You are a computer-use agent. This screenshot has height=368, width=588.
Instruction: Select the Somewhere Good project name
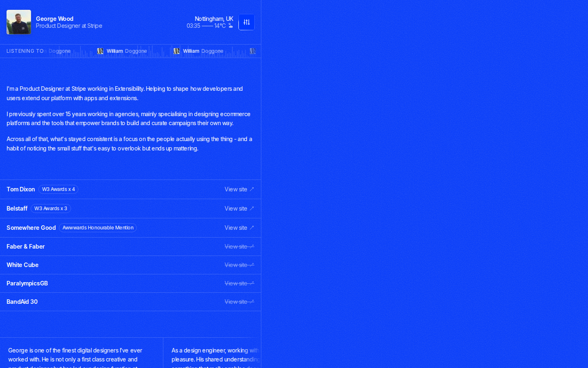(31, 228)
